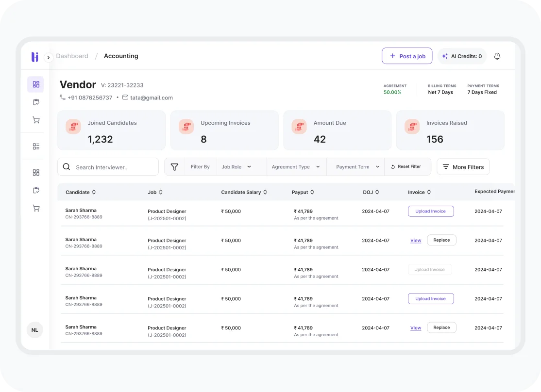Navigate to Dashboard breadcrumb
Screen dimensions: 541x392
[x=72, y=56]
